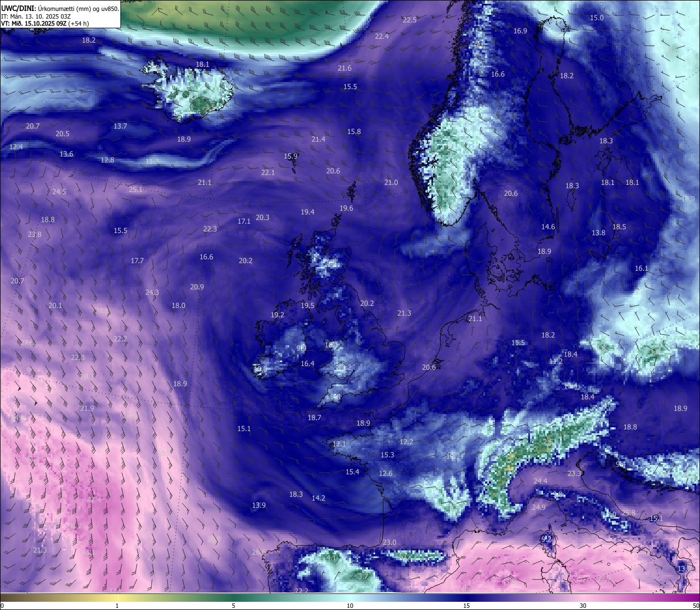This screenshot has width=700, height=610.
Task: Click the map value '22.3'
Action: [210, 229]
